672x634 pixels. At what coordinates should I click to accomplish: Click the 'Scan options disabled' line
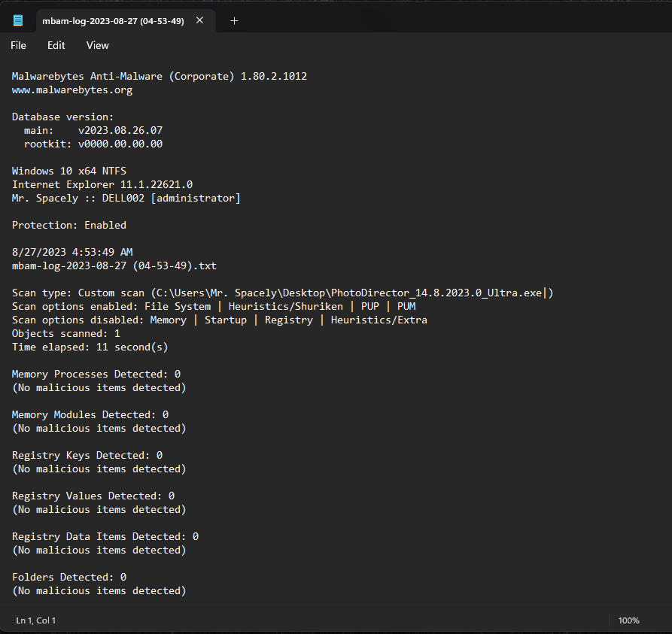pyautogui.click(x=220, y=320)
